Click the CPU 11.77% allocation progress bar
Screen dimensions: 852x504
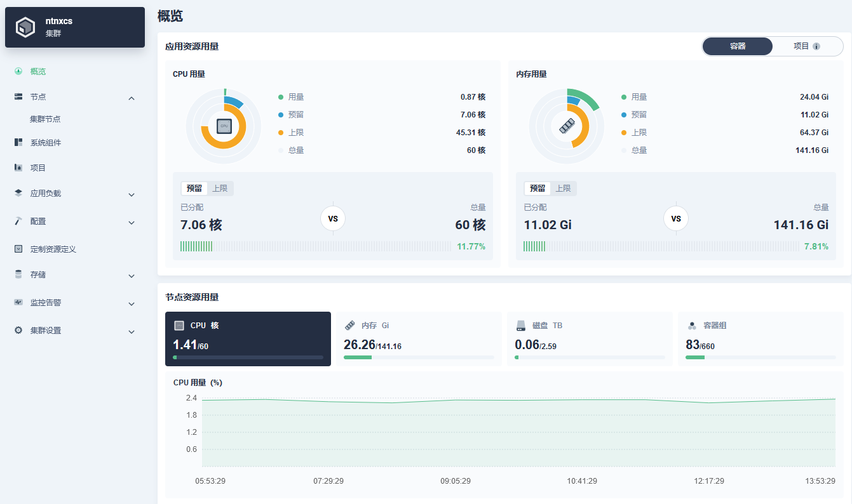316,246
